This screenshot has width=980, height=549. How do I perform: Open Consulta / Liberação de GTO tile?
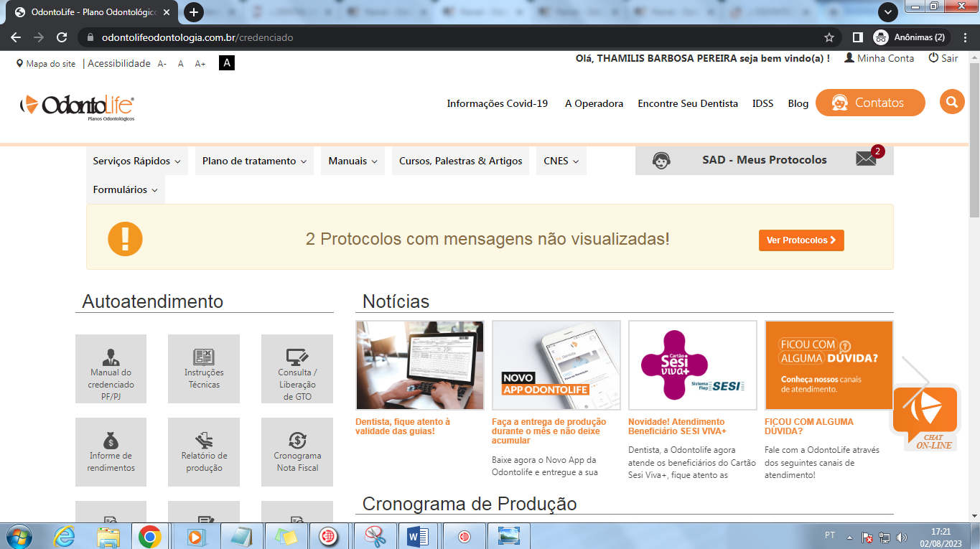coord(297,369)
